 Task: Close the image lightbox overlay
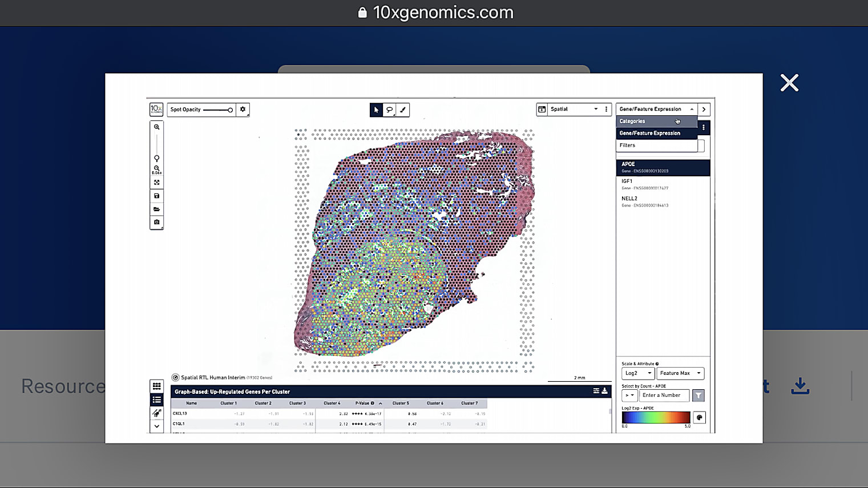point(789,83)
